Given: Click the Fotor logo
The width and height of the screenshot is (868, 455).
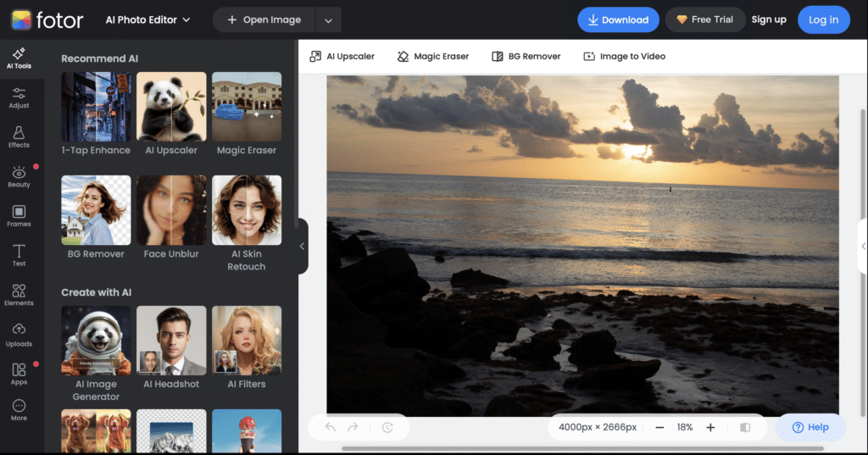Looking at the screenshot, I should click(47, 20).
